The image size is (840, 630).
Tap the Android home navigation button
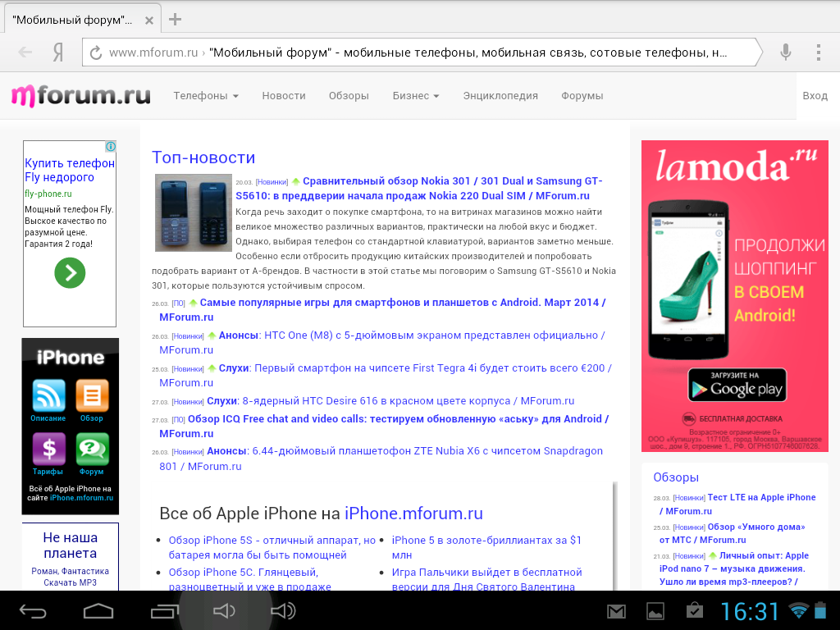(98, 610)
